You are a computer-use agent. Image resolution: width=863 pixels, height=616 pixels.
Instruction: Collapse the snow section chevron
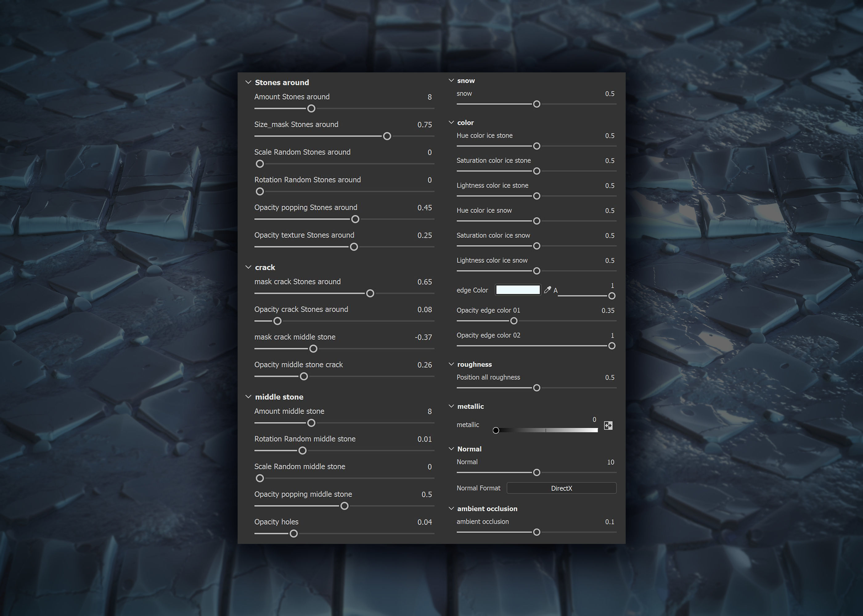(x=451, y=80)
